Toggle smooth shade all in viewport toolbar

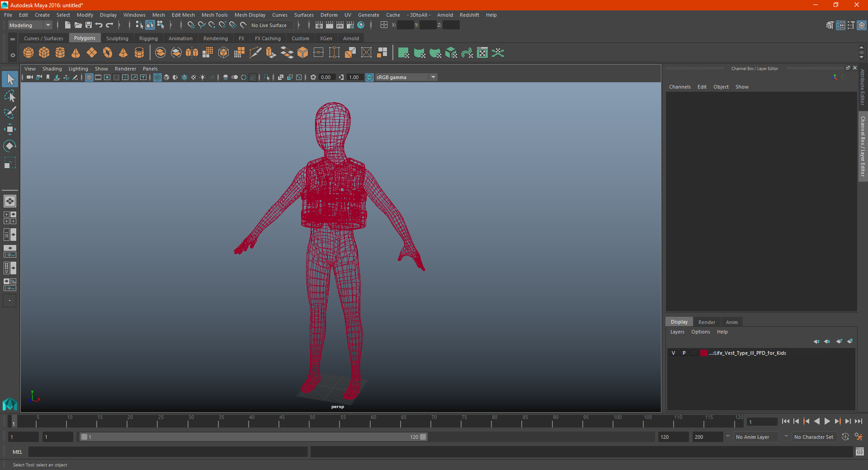pos(166,77)
